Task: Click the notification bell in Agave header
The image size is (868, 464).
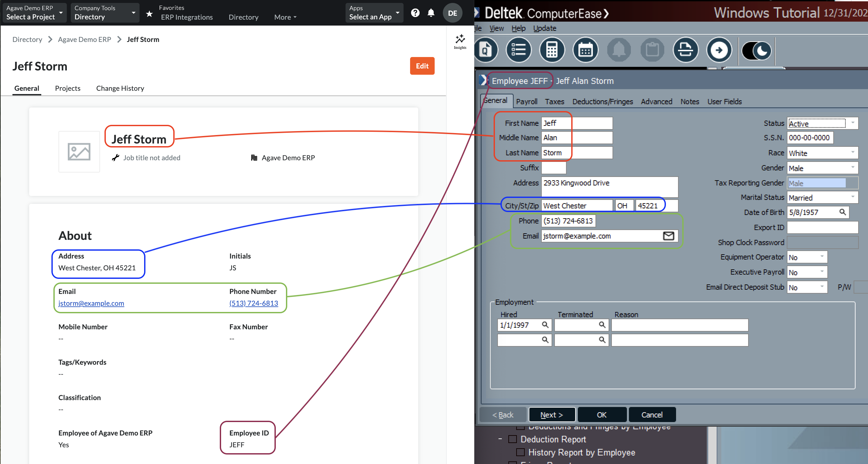Action: point(431,13)
